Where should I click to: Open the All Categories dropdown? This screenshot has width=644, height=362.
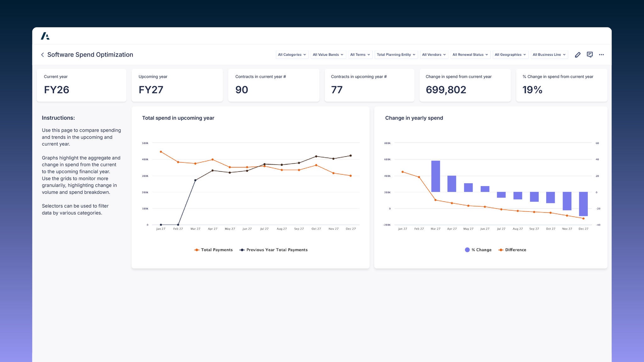[x=292, y=55]
